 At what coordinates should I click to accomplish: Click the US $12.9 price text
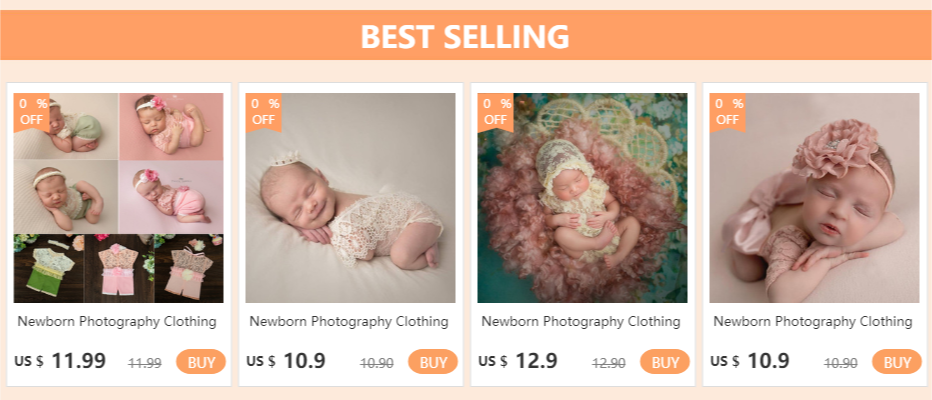click(x=518, y=362)
